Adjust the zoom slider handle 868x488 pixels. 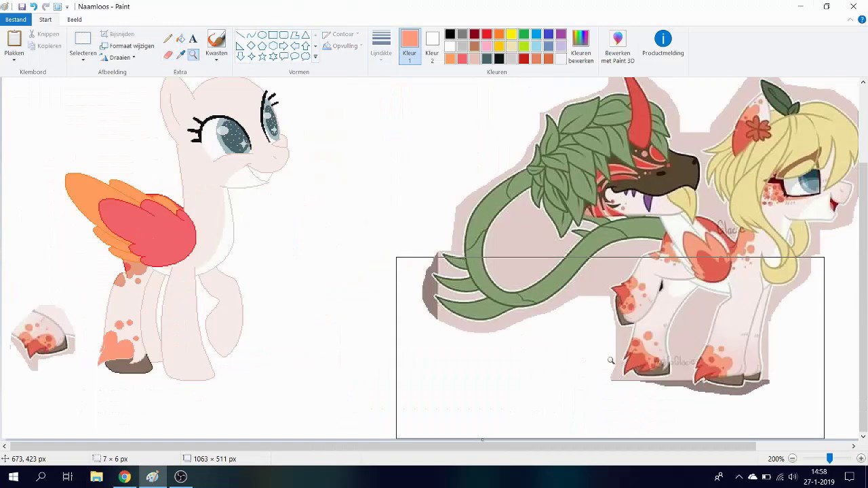[829, 459]
